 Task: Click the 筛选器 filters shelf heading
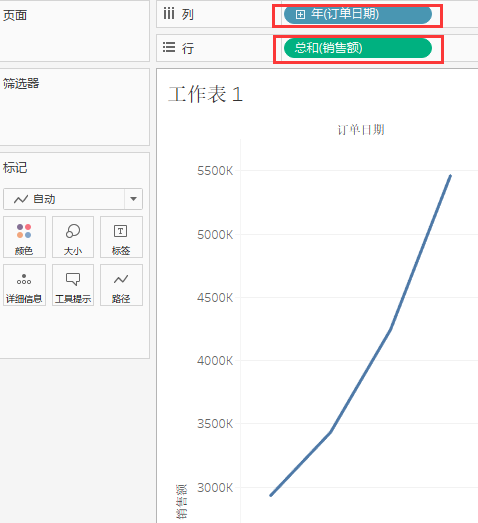21,83
